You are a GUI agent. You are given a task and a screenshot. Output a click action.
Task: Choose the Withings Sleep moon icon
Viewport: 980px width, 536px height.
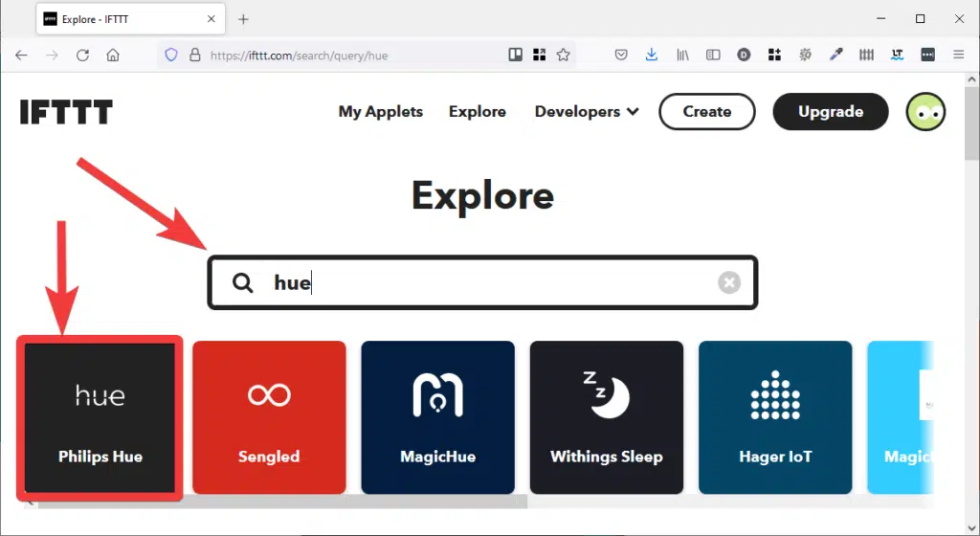606,394
